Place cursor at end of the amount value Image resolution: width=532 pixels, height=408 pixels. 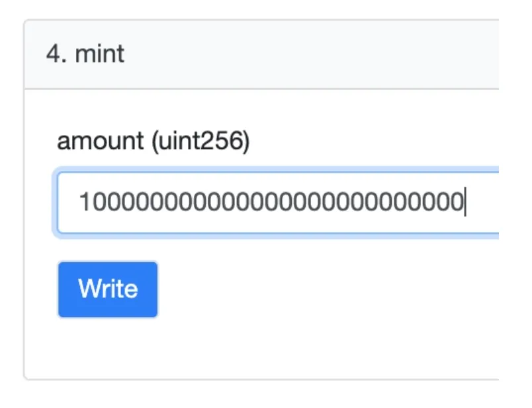(466, 202)
